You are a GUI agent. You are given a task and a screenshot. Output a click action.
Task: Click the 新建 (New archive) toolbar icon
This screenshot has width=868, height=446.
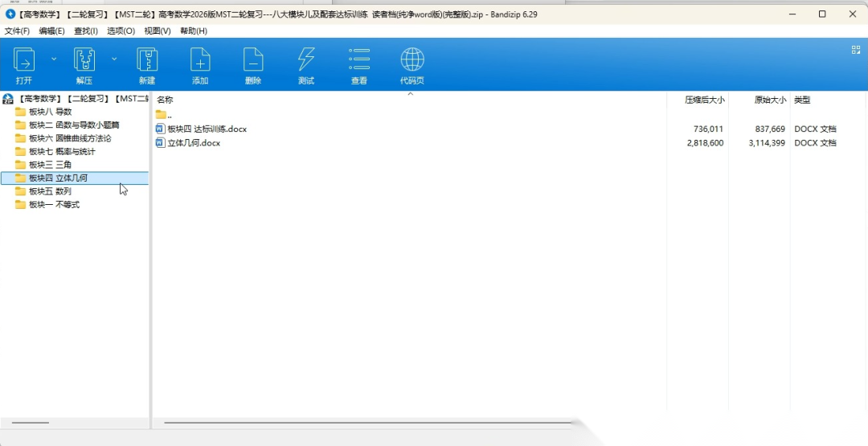click(147, 61)
